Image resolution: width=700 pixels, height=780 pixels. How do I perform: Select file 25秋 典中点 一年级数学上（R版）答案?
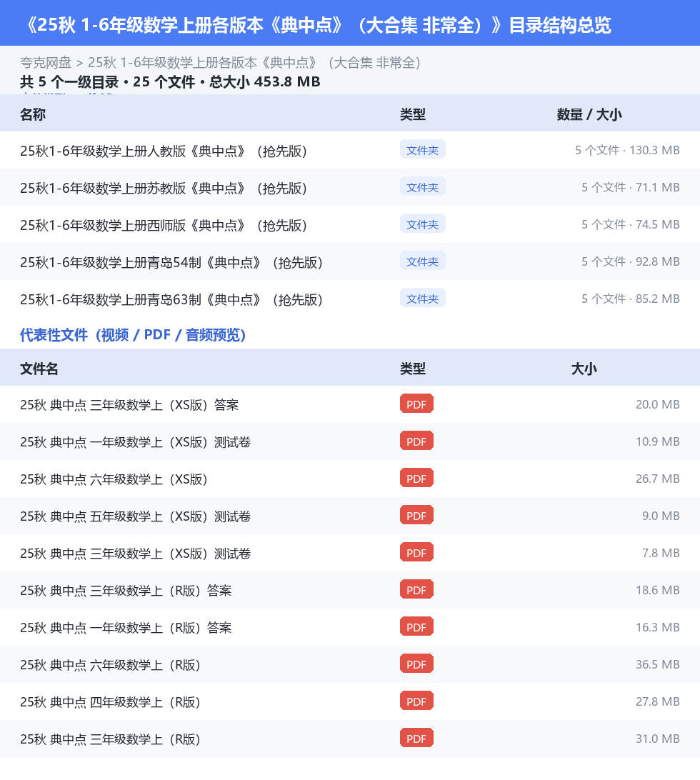(126, 628)
